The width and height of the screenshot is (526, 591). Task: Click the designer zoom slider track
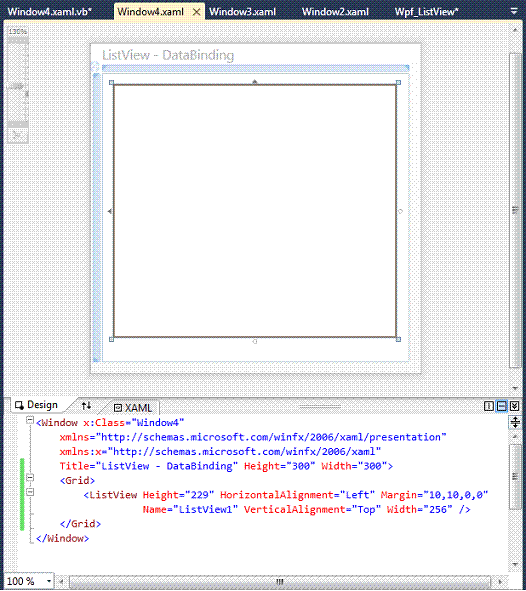coord(18,81)
